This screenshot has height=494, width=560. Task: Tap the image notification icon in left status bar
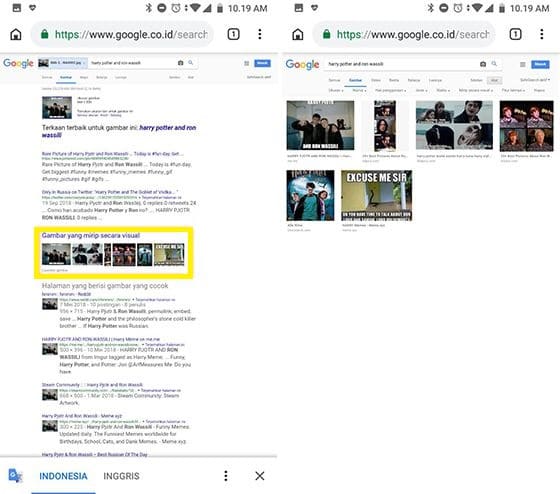pos(16,8)
